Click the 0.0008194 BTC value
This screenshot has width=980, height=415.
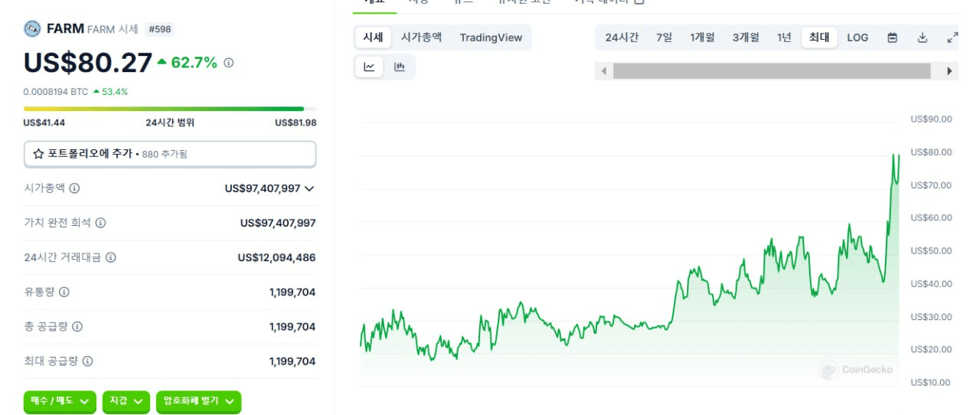(56, 91)
